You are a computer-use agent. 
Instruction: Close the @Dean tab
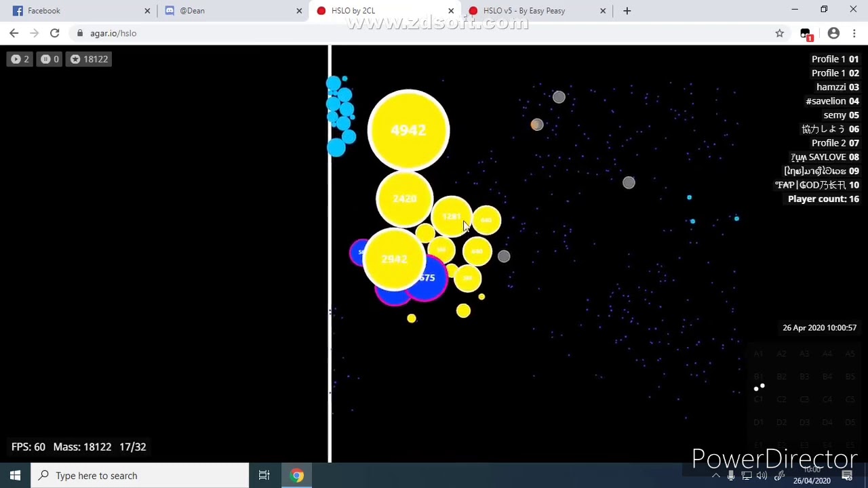pyautogui.click(x=299, y=11)
